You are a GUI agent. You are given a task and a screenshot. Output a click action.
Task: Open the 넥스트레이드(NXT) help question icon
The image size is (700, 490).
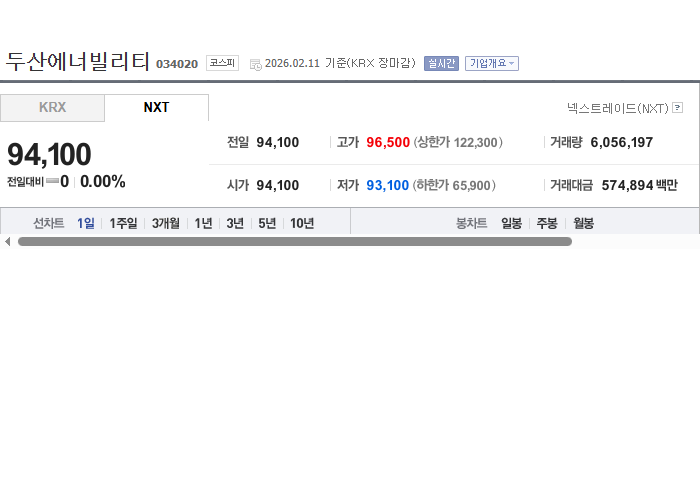677,108
